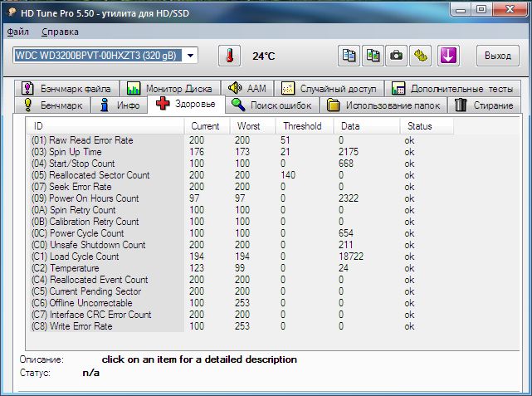Select (0C) Power Cycle Count row
This screenshot has width=532, height=396.
241,233
